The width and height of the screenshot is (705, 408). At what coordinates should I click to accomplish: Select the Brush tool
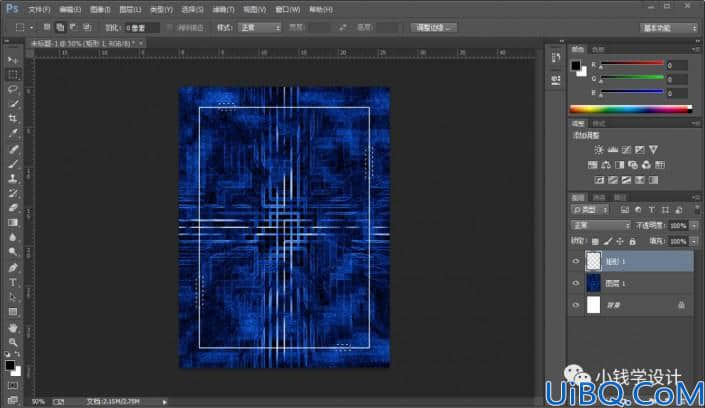click(x=13, y=164)
